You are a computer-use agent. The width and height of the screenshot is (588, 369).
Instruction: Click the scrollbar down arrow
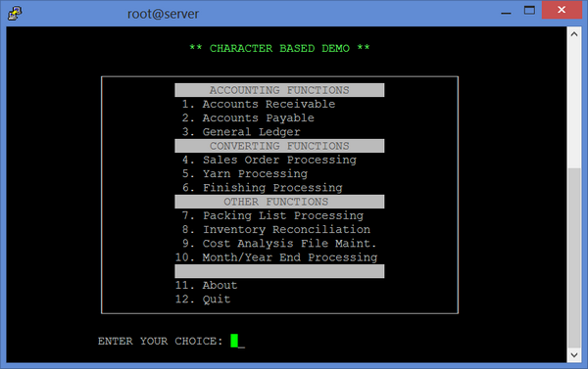(x=574, y=354)
